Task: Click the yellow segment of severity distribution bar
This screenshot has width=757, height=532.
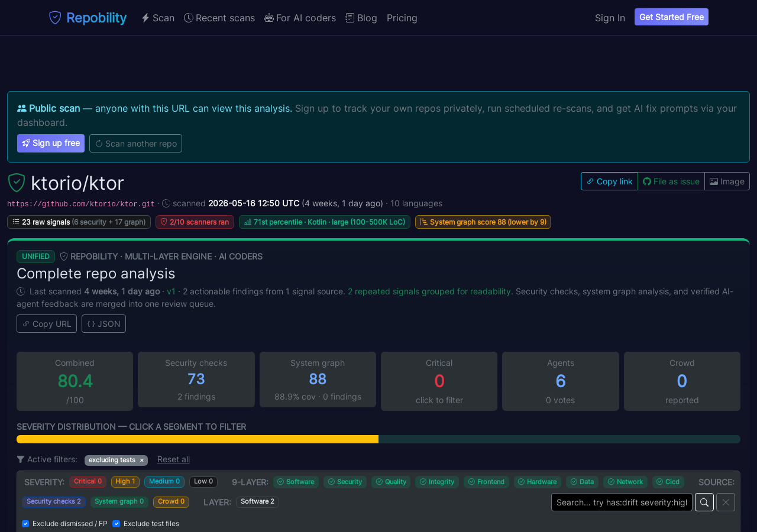Action: point(198,439)
